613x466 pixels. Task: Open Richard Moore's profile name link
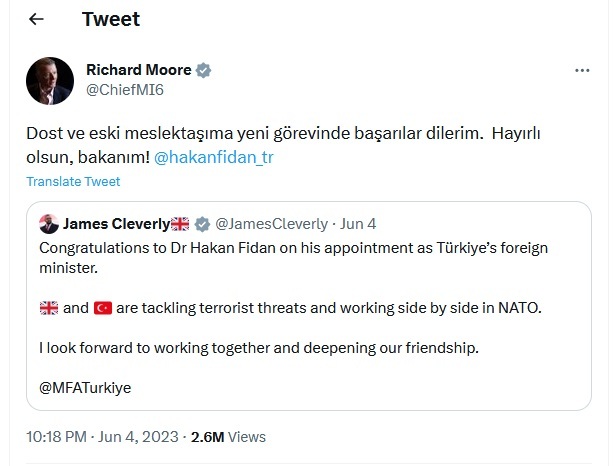click(x=137, y=71)
